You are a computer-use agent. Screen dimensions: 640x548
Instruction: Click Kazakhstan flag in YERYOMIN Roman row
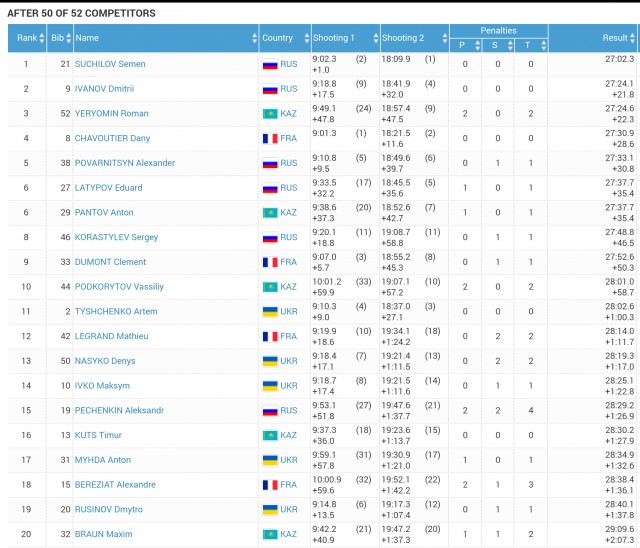coord(270,114)
